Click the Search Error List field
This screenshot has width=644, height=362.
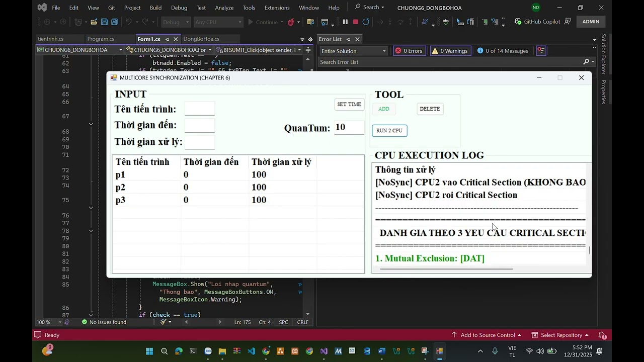click(450, 62)
